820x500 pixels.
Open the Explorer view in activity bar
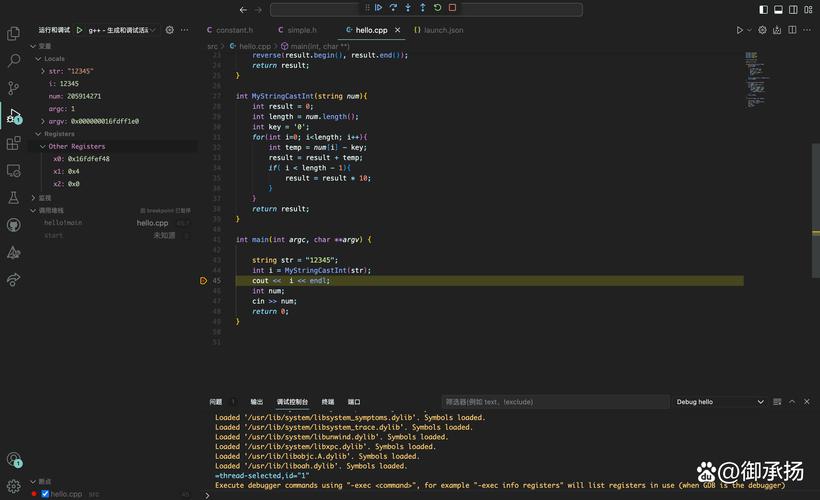pyautogui.click(x=14, y=34)
